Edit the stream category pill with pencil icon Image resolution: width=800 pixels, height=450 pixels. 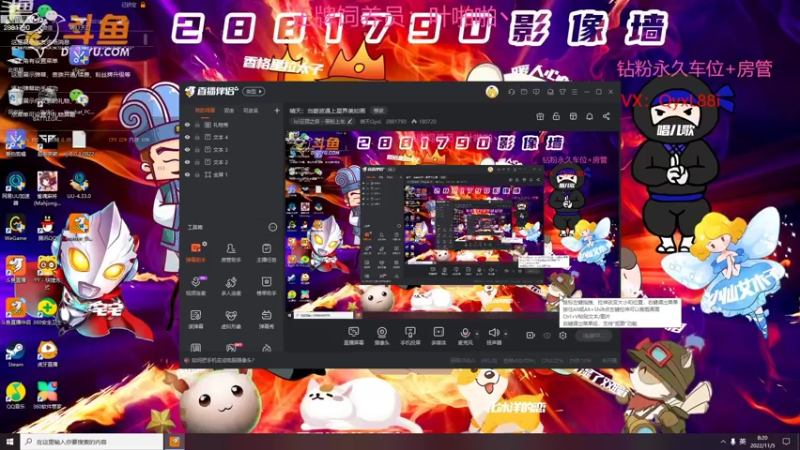tap(322, 121)
